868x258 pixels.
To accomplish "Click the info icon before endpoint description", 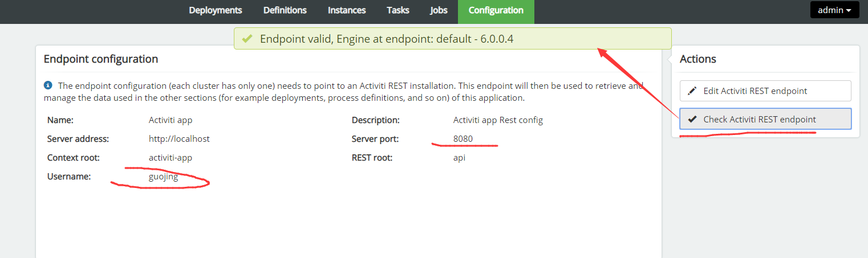I will [48, 86].
